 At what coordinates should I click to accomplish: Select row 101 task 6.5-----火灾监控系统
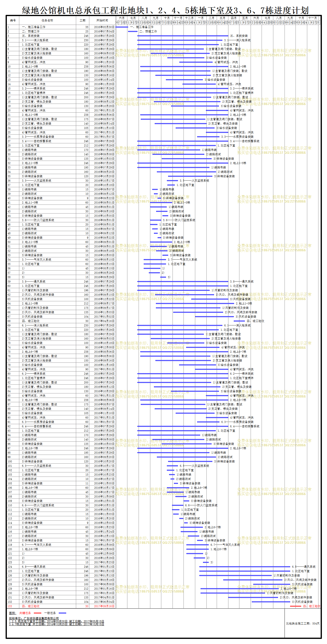click(37, 466)
